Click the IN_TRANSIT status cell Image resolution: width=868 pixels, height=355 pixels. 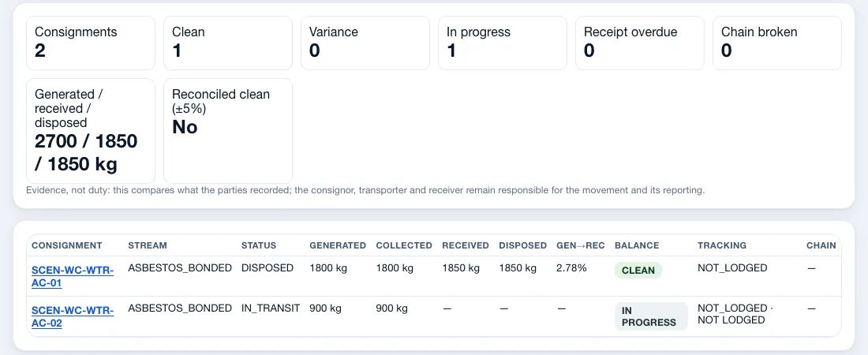click(x=271, y=308)
